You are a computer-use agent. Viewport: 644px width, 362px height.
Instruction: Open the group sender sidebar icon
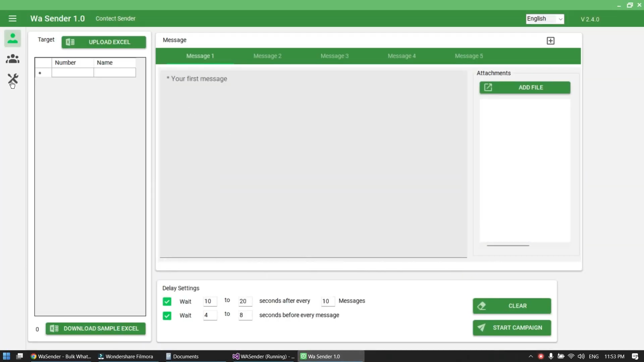point(13,59)
